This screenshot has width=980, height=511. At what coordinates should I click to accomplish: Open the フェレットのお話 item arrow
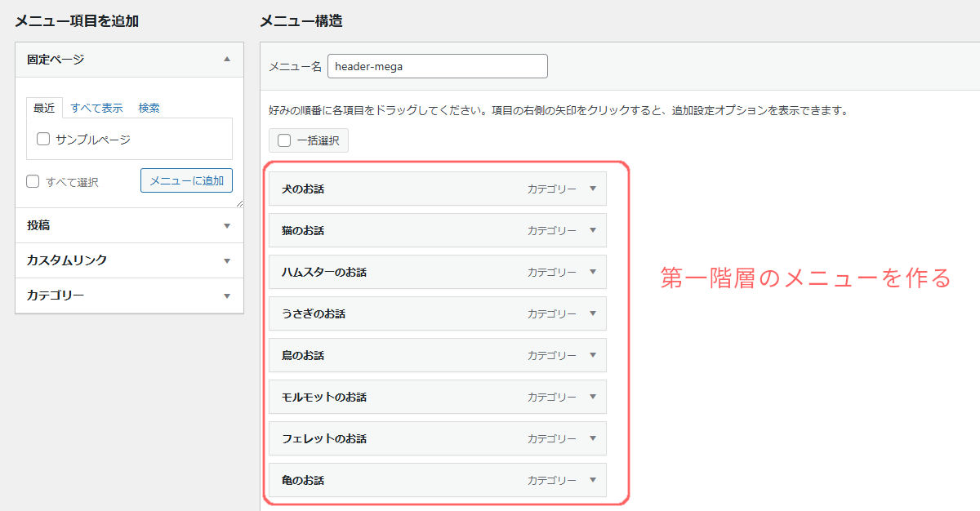[593, 438]
